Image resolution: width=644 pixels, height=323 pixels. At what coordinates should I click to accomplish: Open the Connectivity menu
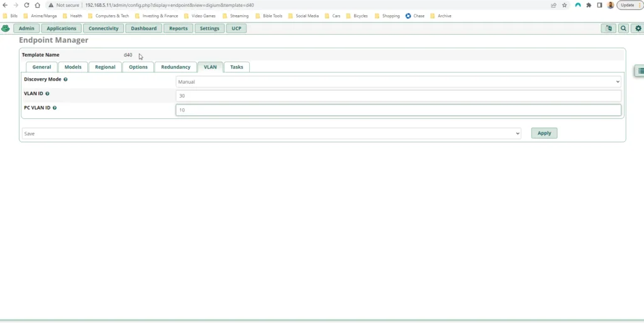(104, 28)
